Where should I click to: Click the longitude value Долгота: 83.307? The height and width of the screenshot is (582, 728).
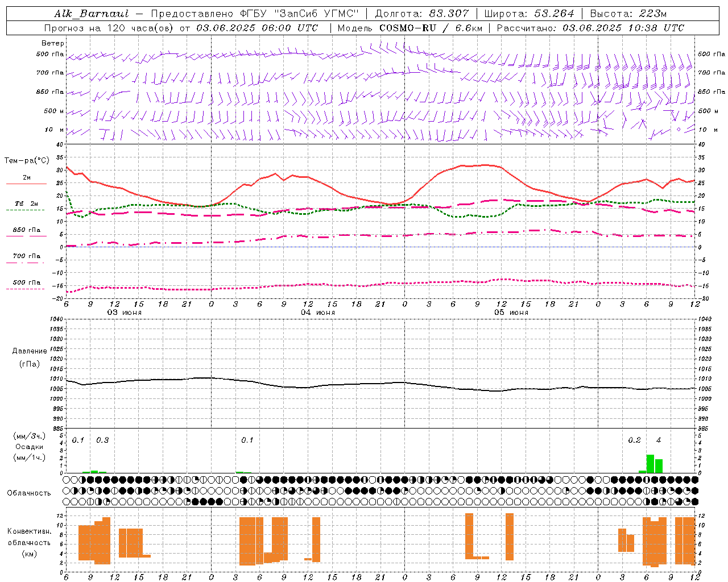coord(422,14)
